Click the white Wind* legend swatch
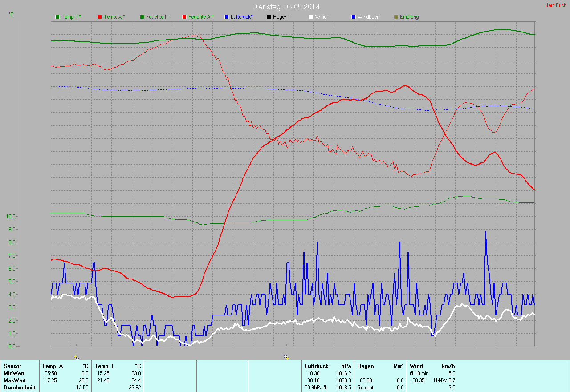Screen dimensions: 570x392 coord(311,17)
